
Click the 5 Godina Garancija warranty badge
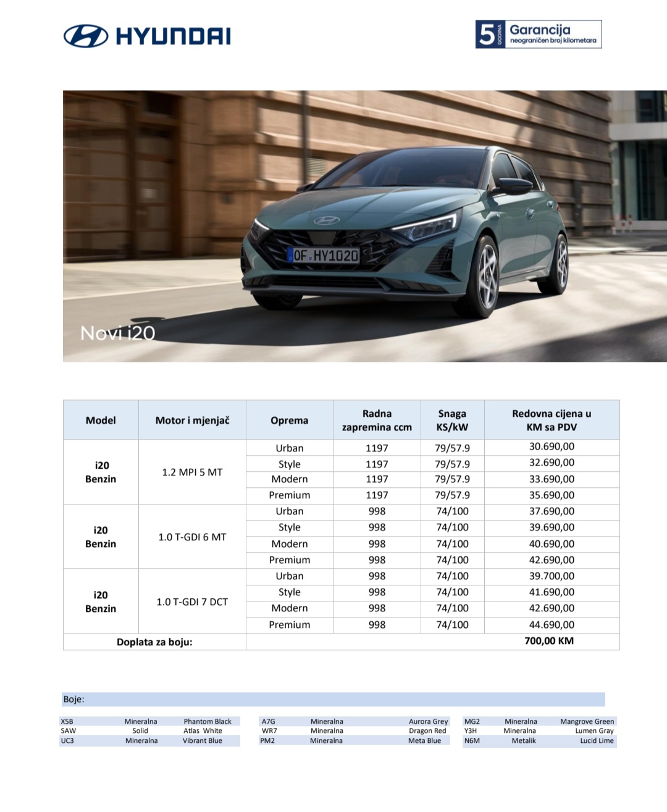coord(539,34)
